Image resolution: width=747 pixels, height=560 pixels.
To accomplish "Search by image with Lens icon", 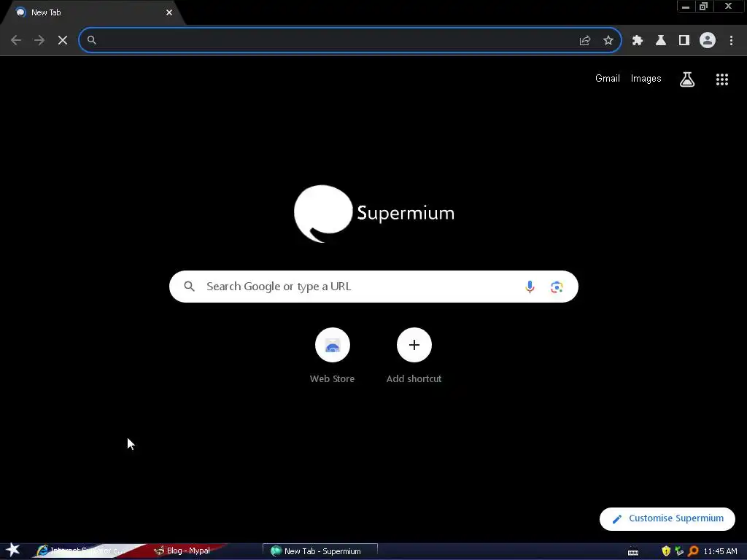I will 557,287.
